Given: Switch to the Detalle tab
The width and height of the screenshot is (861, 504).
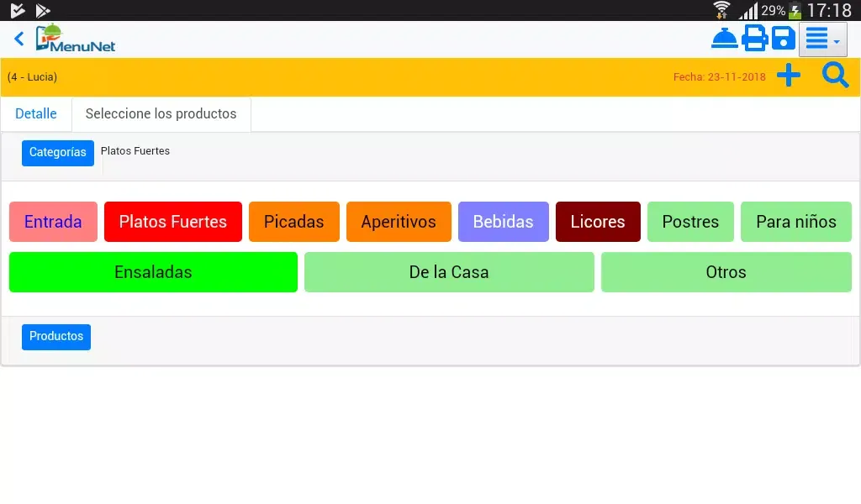Looking at the screenshot, I should pos(35,113).
